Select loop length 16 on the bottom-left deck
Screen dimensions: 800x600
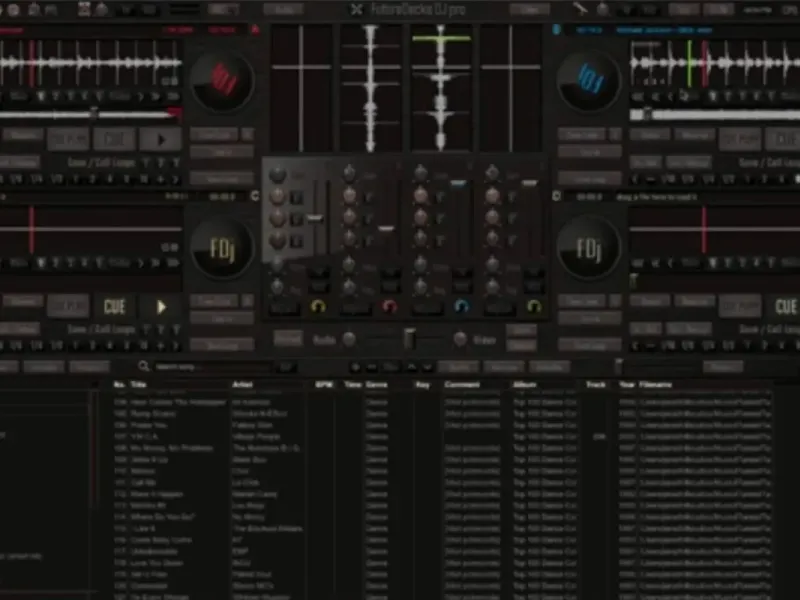pyautogui.click(x=144, y=345)
